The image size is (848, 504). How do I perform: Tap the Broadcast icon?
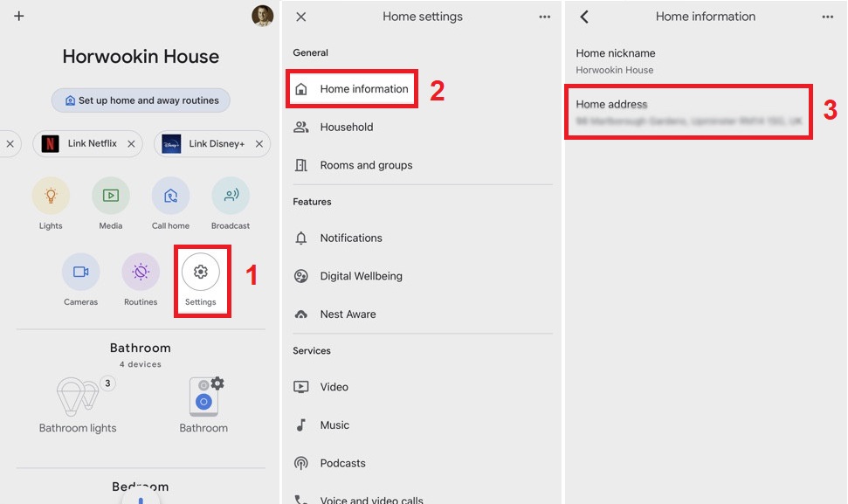coord(231,195)
